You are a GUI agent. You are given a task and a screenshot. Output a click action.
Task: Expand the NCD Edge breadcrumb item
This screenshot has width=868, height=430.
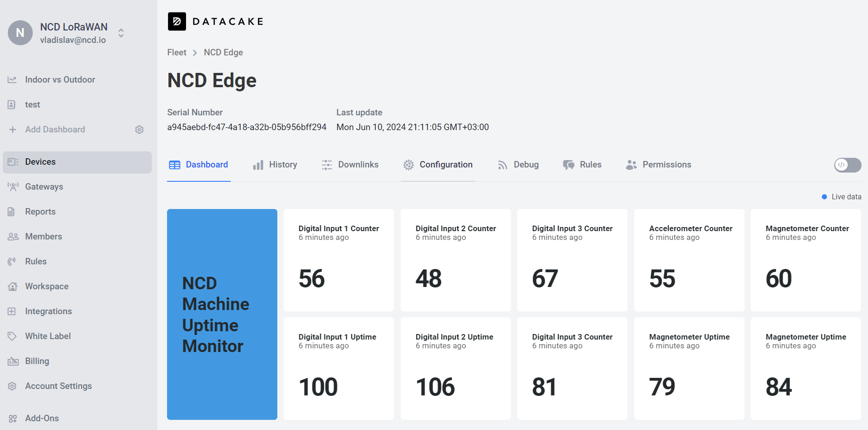223,52
